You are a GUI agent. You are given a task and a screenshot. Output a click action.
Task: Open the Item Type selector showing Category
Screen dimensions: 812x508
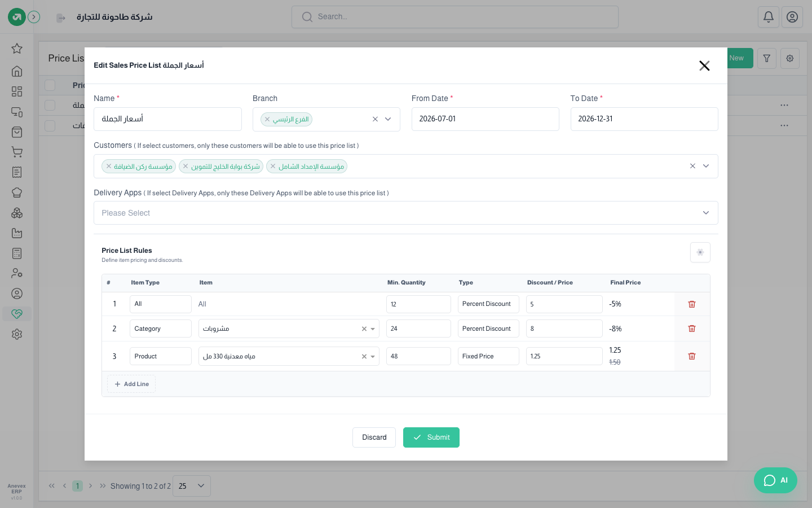pos(161,329)
